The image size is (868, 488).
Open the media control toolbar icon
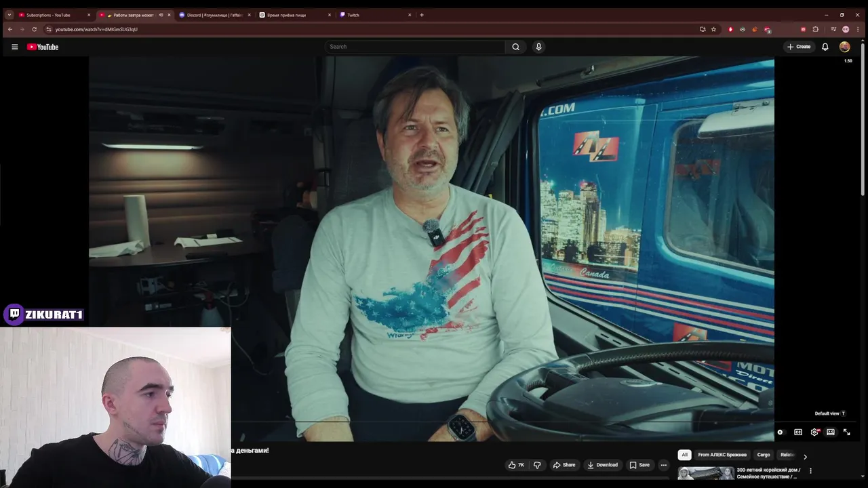pyautogui.click(x=833, y=29)
